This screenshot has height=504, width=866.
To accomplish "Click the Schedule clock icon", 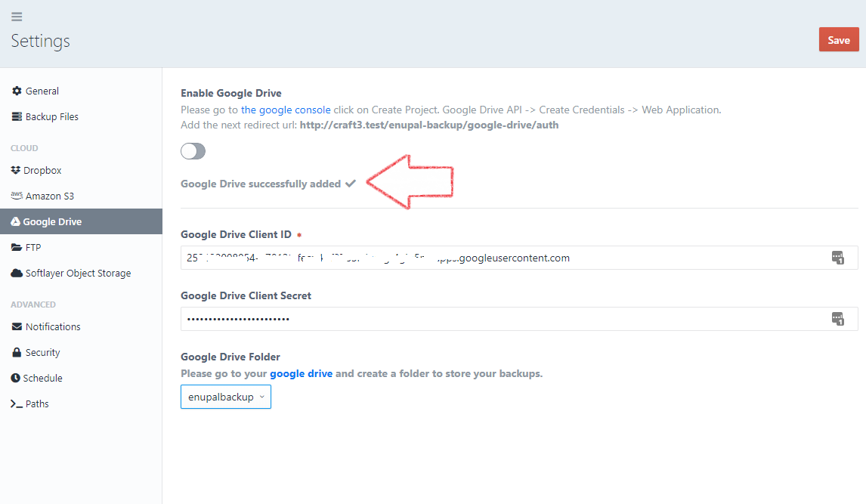I will [x=15, y=378].
